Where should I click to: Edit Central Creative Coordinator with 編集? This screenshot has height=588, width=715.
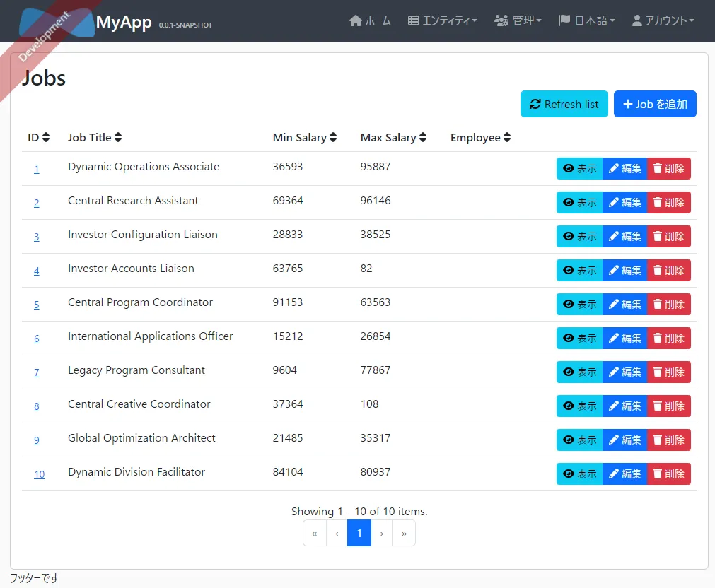point(624,406)
